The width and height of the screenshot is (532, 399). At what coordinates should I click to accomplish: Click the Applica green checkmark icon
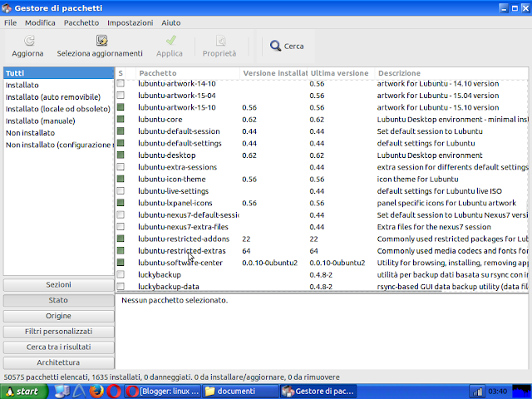[171, 41]
